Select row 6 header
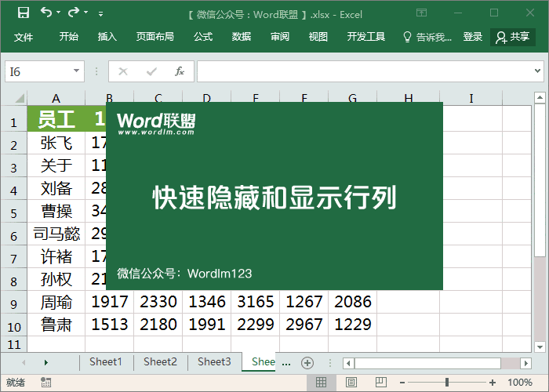Viewport: 549px width, 392px height. 13,234
